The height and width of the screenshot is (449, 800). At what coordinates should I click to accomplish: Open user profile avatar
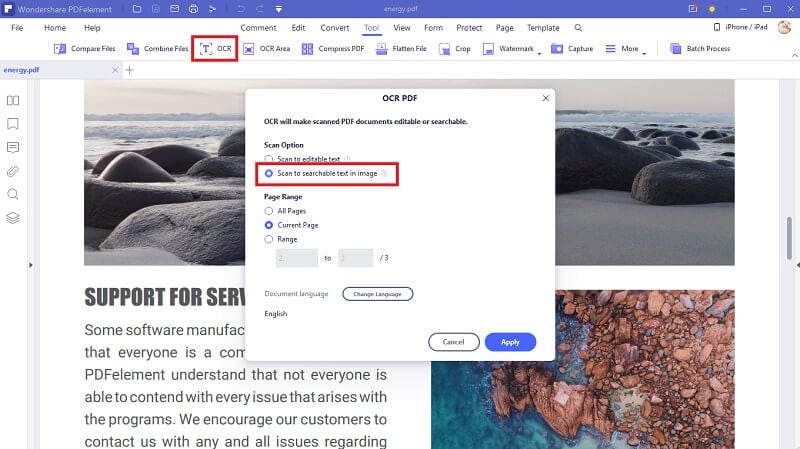pos(784,27)
